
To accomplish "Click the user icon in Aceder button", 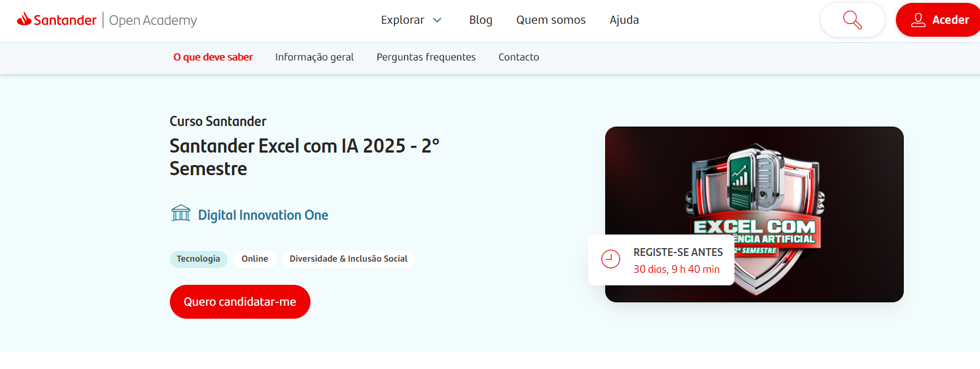I will tap(918, 20).
